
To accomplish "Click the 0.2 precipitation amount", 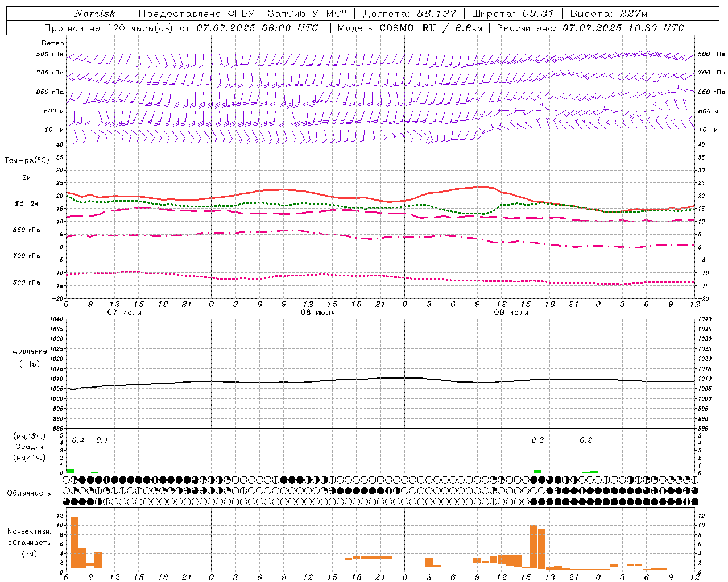I will point(586,440).
